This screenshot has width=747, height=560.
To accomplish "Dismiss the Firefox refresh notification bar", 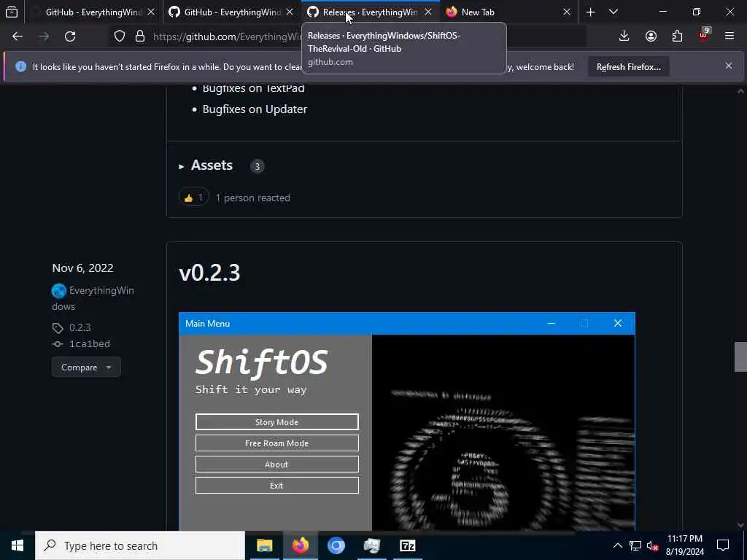I will [729, 66].
